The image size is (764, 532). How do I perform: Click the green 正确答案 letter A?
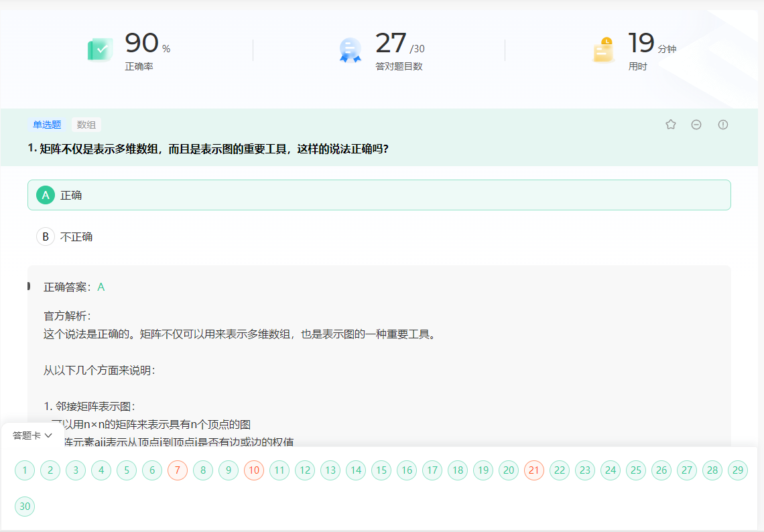click(101, 286)
